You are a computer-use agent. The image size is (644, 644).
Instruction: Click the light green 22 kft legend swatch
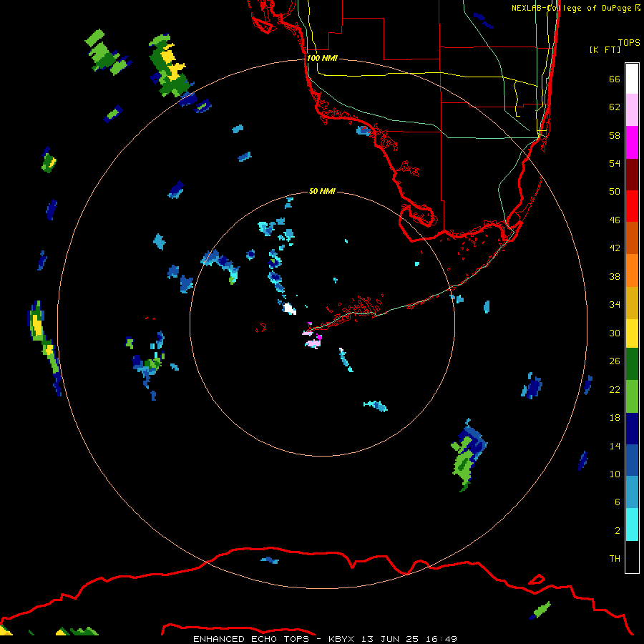632,396
